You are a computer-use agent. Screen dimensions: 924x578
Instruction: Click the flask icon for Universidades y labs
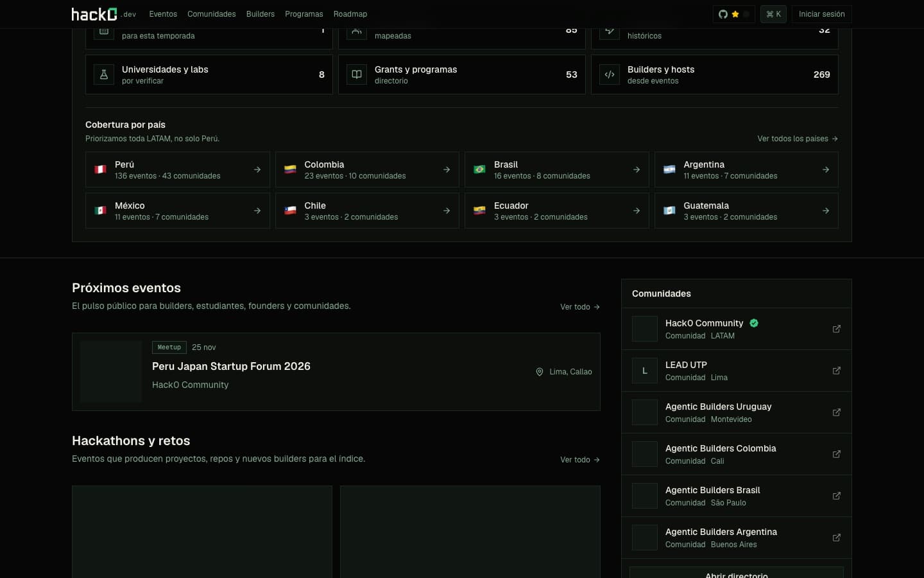104,74
